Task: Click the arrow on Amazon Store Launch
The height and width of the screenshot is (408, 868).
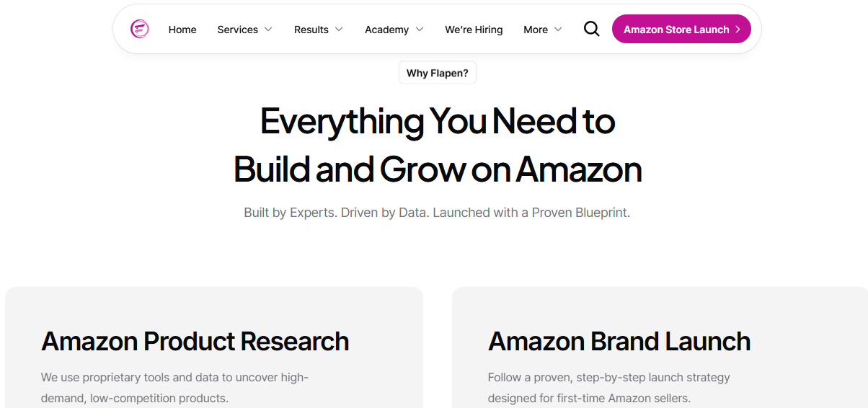Action: pyautogui.click(x=738, y=30)
